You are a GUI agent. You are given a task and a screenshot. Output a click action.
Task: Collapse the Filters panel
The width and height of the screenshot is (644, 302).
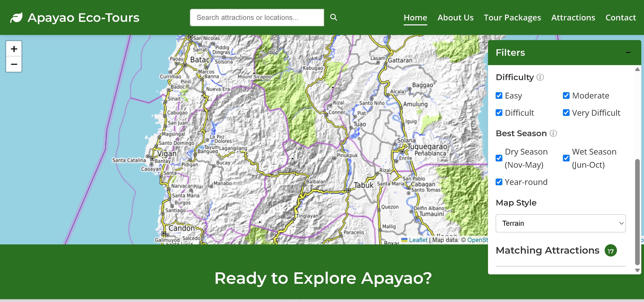629,52
